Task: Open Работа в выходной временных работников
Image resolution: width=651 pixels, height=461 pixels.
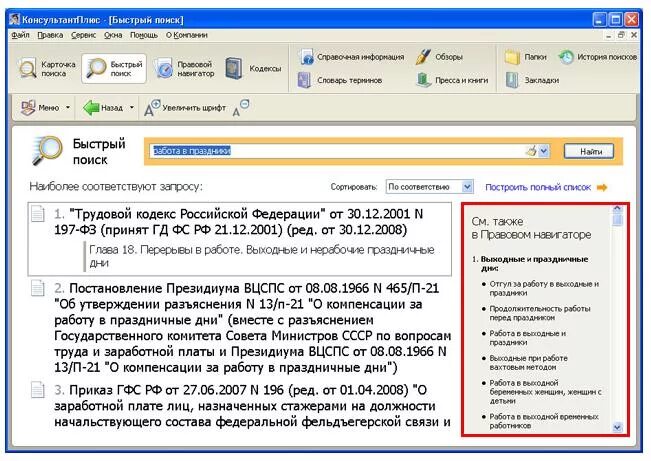Action: click(543, 421)
